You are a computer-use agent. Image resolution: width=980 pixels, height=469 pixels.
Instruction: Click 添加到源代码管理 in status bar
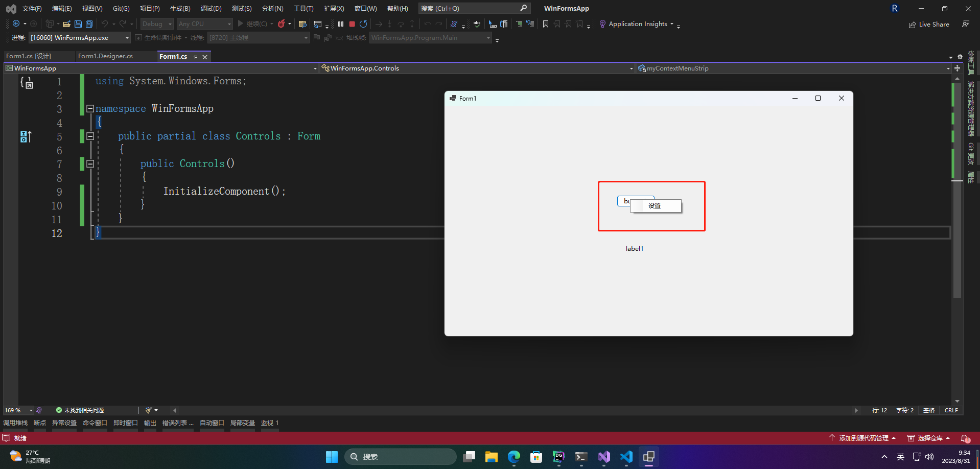862,438
